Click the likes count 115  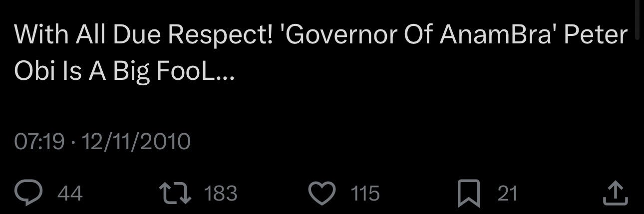[364, 194]
